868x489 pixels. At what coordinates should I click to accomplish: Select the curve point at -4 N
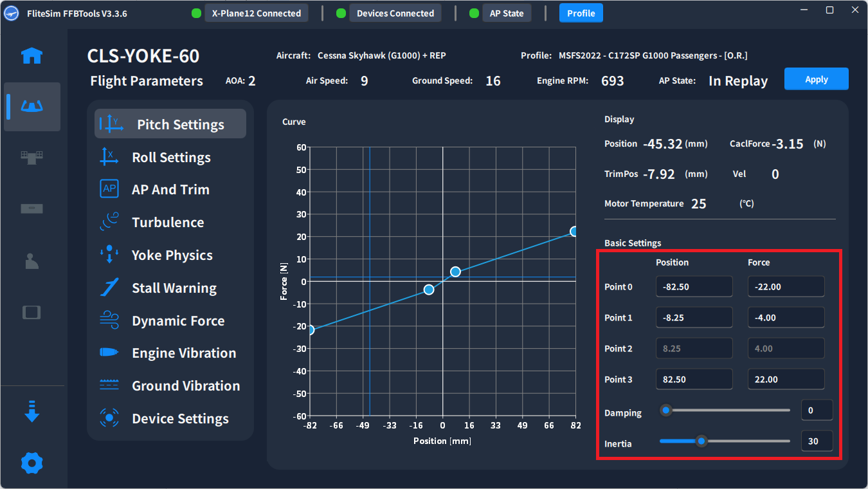(x=429, y=290)
